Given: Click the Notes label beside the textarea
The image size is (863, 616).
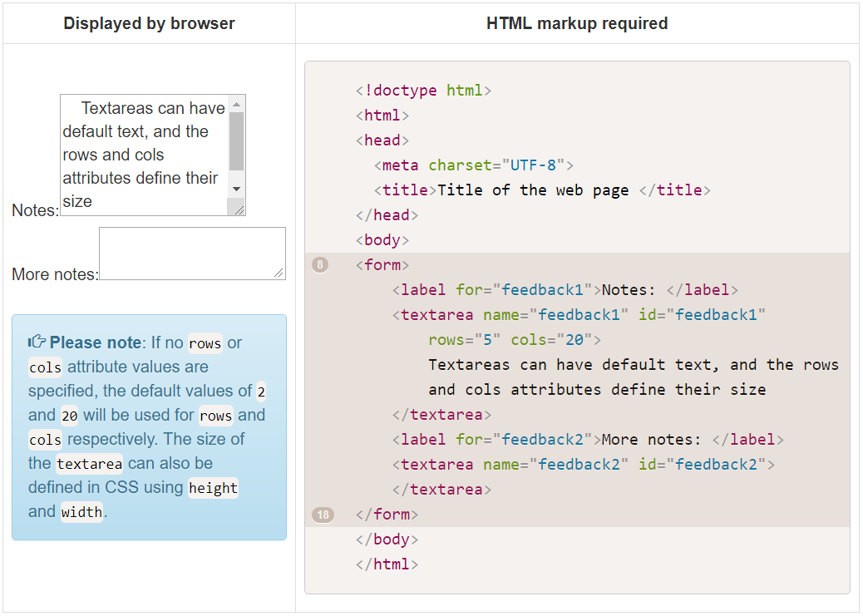Looking at the screenshot, I should click(34, 210).
